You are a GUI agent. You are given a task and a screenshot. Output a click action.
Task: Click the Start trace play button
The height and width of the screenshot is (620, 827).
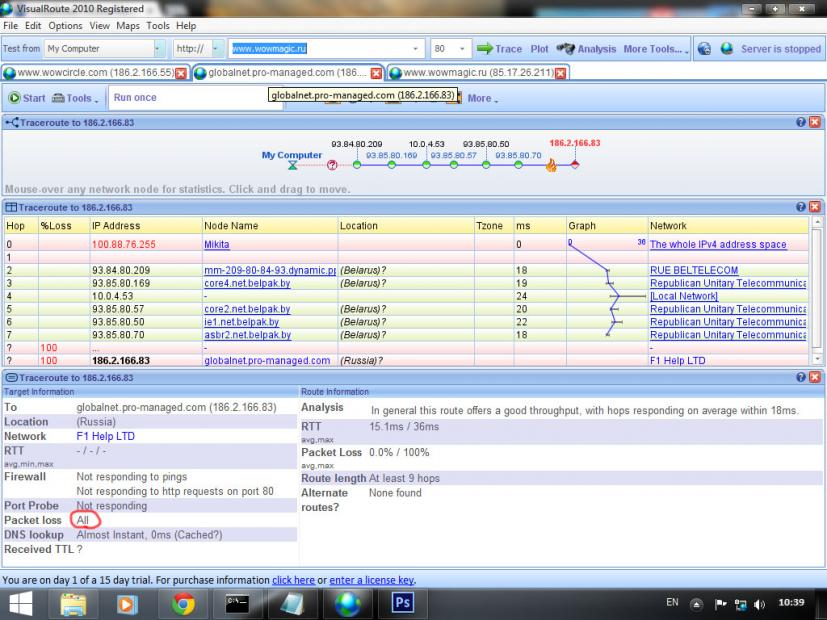pos(27,98)
